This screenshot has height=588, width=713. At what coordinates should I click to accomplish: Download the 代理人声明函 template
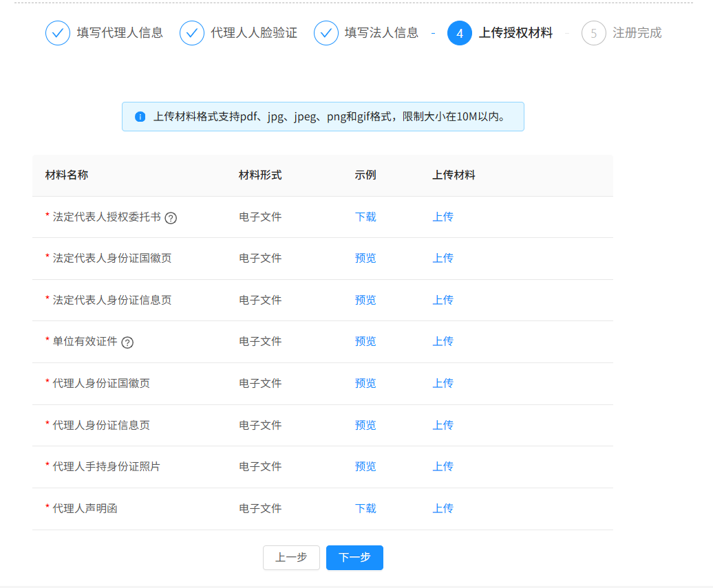coord(365,509)
